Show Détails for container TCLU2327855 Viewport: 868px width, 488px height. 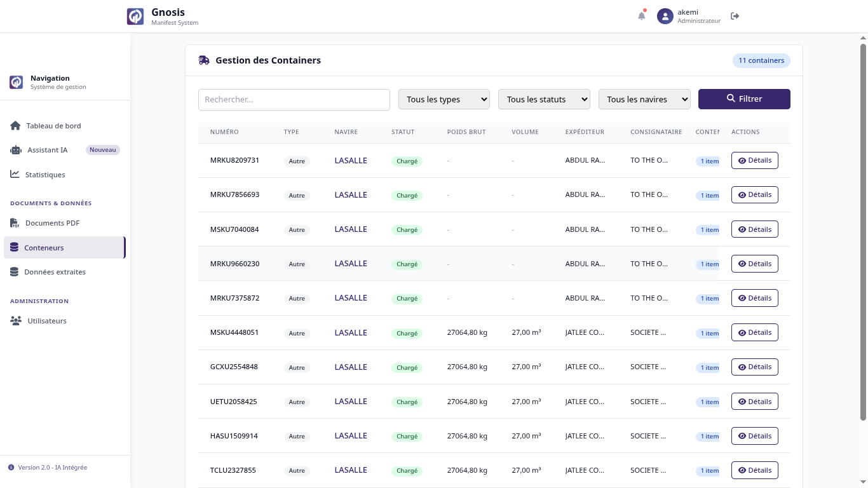click(754, 470)
